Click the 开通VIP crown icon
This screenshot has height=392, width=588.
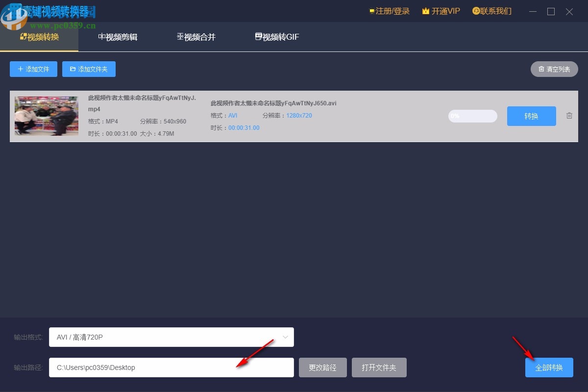pos(425,10)
